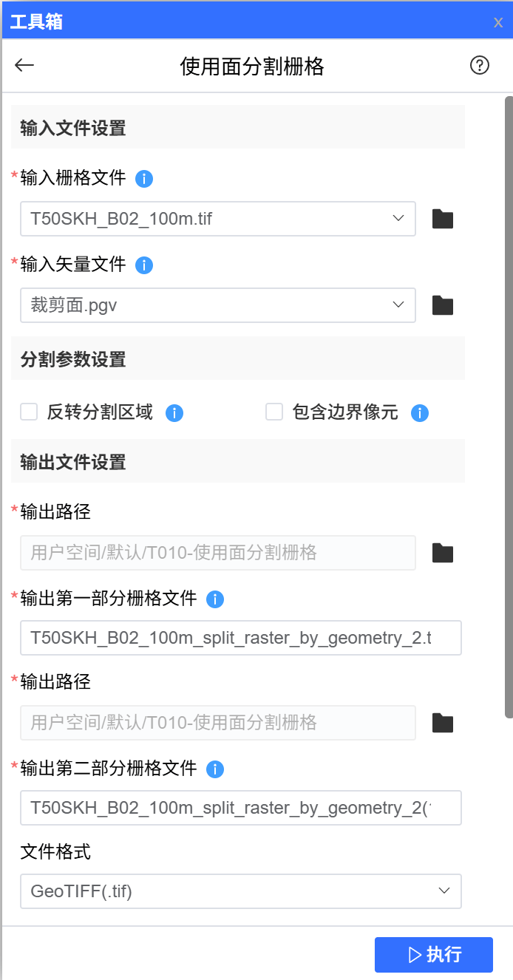Click the back arrow to return
Image resolution: width=513 pixels, height=980 pixels.
(24, 65)
